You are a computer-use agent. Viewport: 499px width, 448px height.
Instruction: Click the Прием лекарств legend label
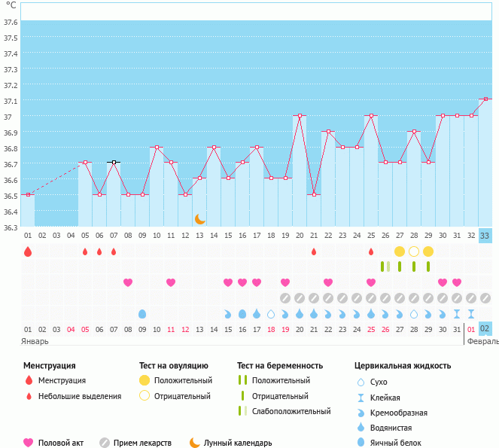point(142,443)
